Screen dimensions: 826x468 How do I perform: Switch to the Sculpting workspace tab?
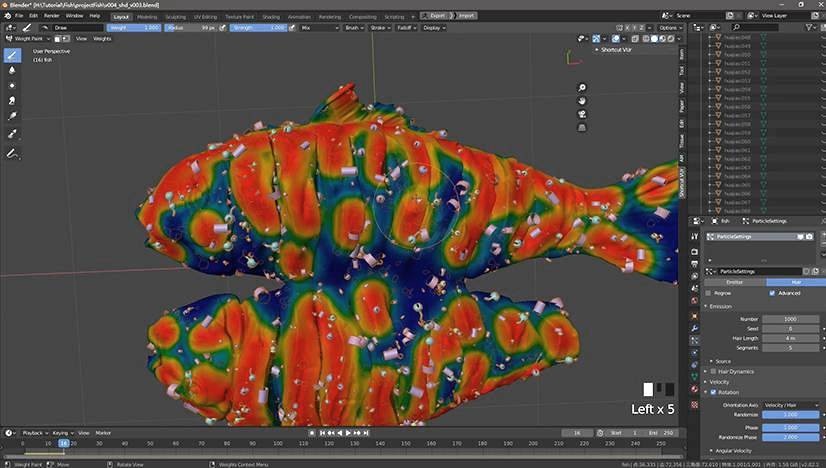pos(175,16)
